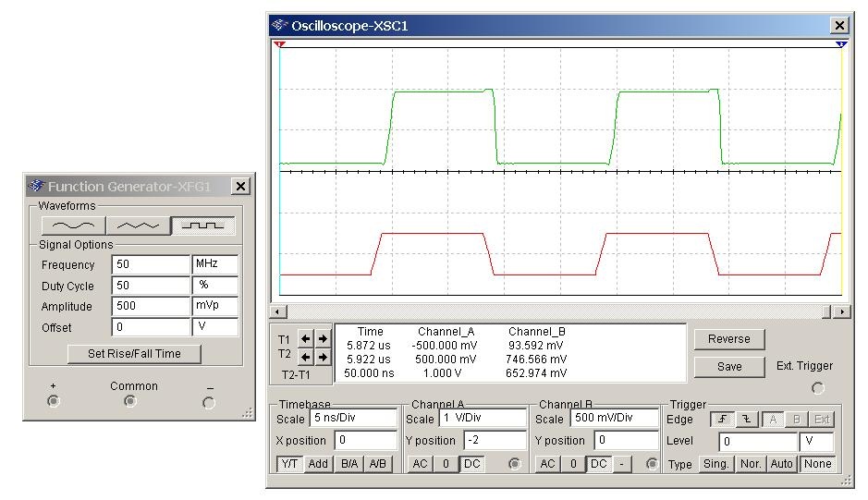This screenshot has height=500, width=868.
Task: Choose falling edge trigger icon
Action: click(x=746, y=420)
